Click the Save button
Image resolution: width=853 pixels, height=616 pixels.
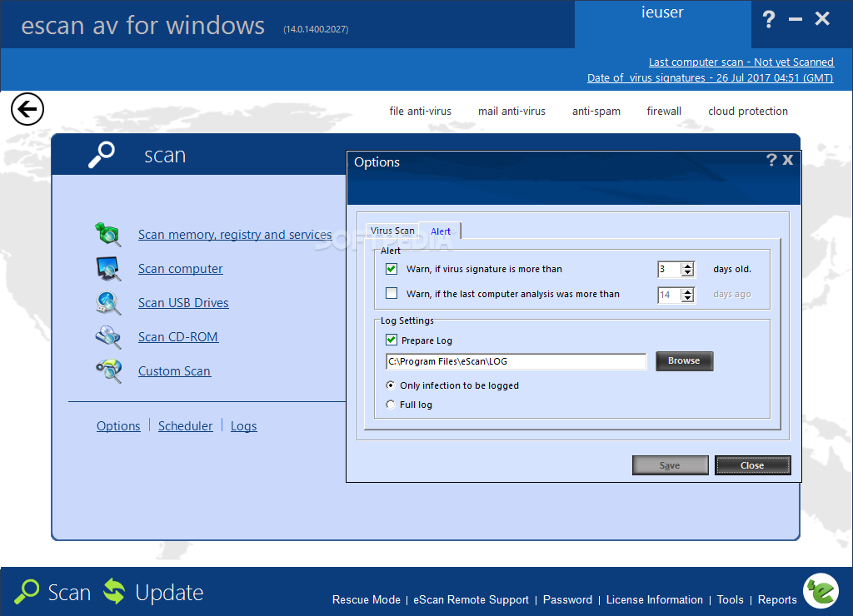point(670,465)
